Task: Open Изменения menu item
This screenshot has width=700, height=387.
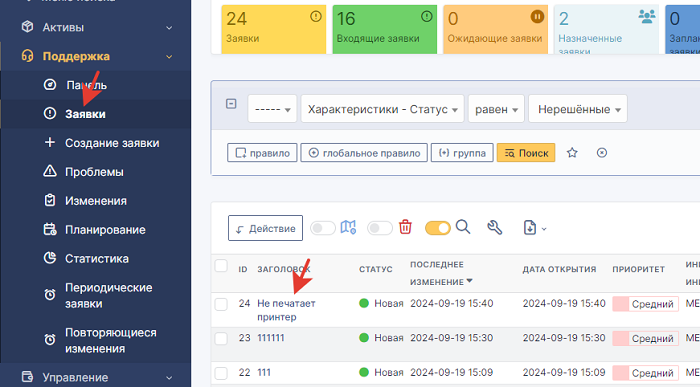Action: (96, 201)
